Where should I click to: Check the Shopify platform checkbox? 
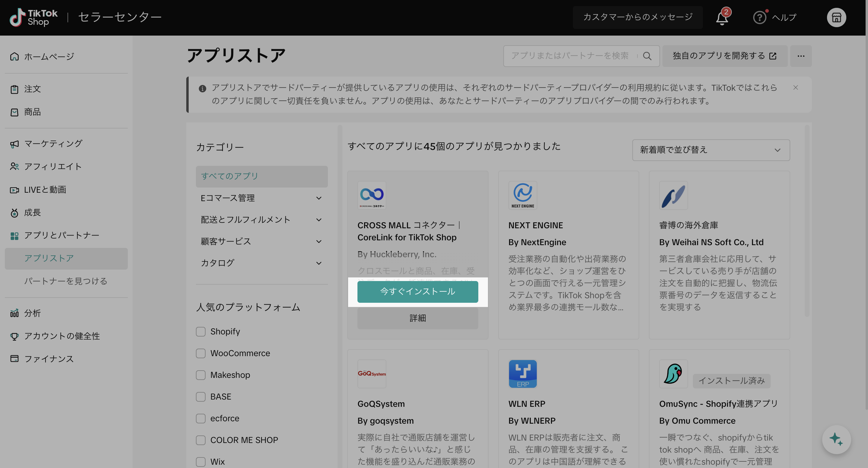tap(201, 331)
